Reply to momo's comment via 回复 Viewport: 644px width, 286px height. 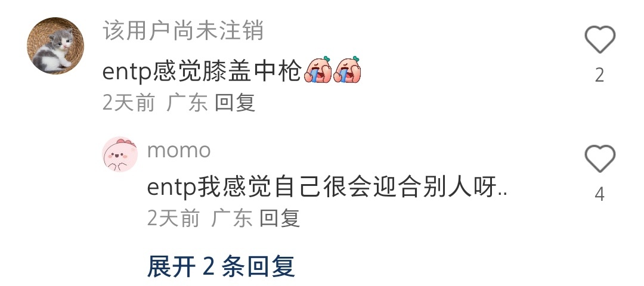point(280,218)
